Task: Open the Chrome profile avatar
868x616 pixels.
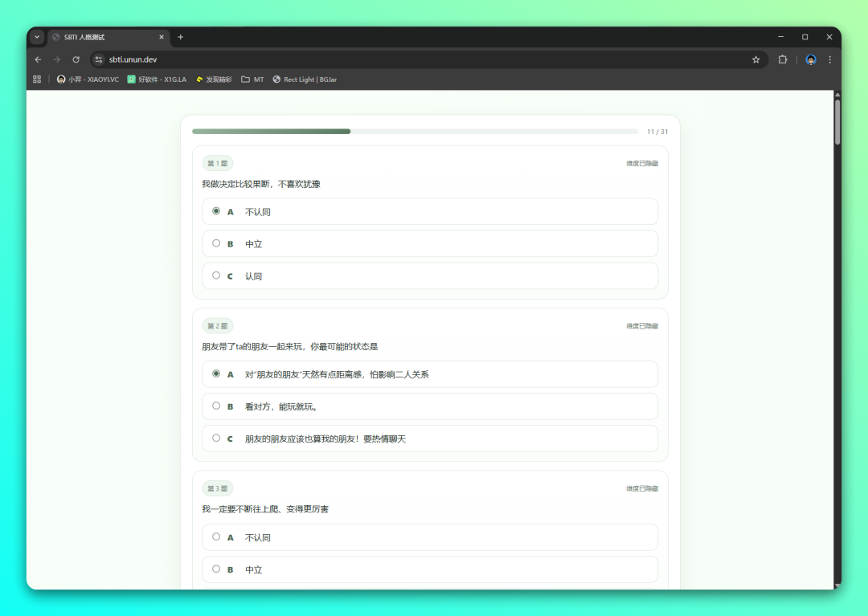Action: pyautogui.click(x=811, y=59)
